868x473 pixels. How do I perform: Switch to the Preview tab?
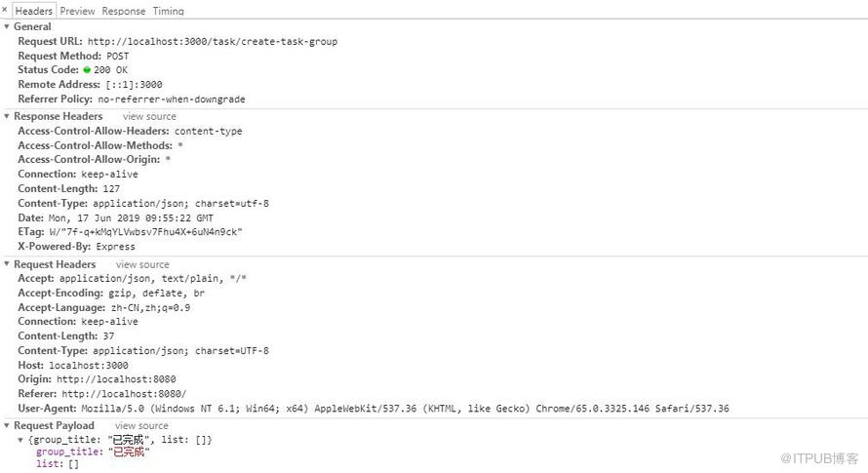tap(77, 11)
